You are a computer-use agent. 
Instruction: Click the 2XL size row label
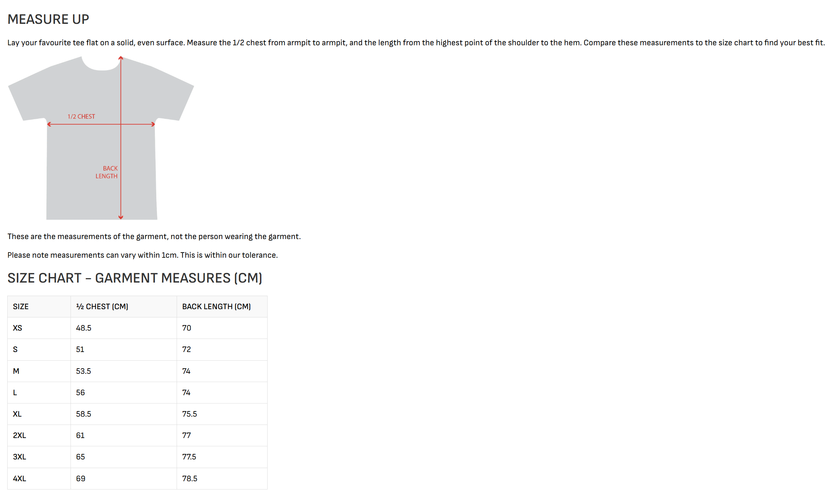pos(19,436)
